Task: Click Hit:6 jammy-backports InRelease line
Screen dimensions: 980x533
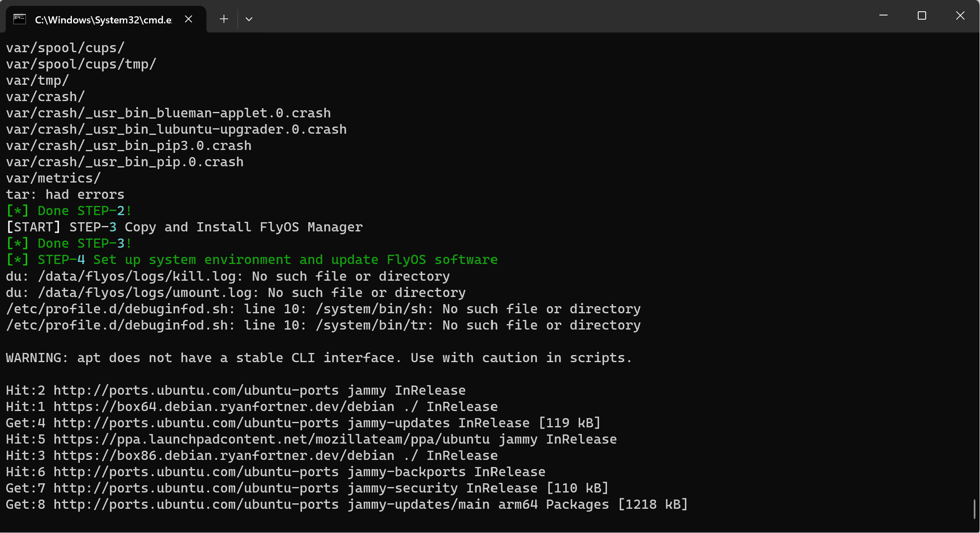Action: (276, 472)
